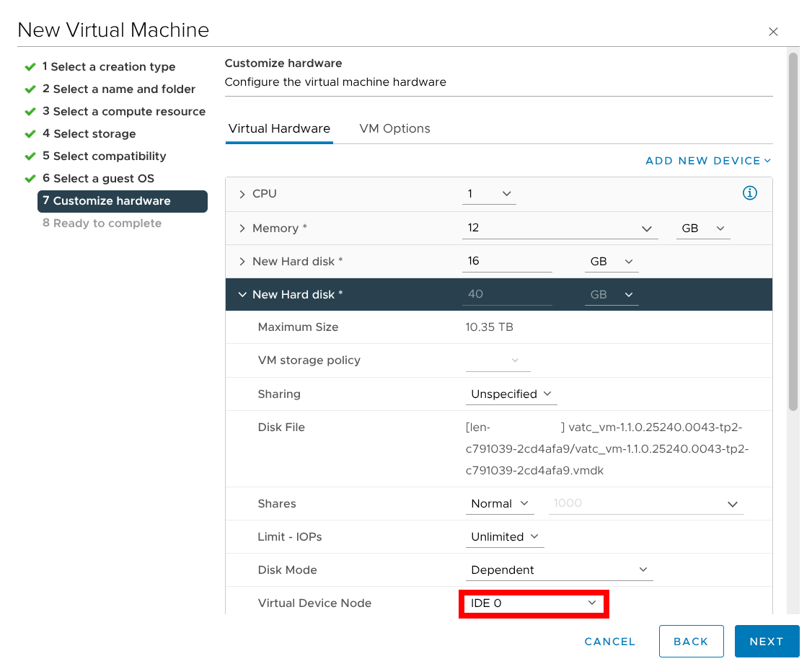Viewport: 812px width, 669px height.
Task: Close the New Virtual Machine dialog
Action: coord(773,32)
